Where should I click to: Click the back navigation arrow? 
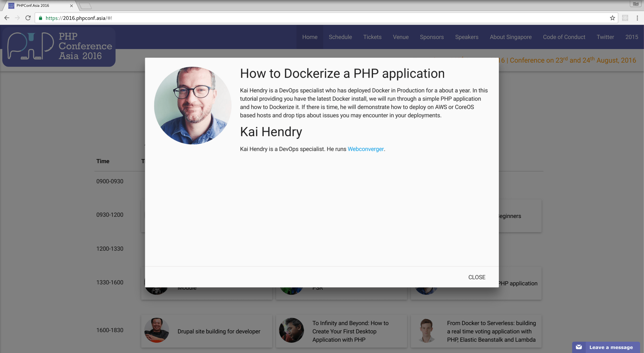(x=7, y=18)
